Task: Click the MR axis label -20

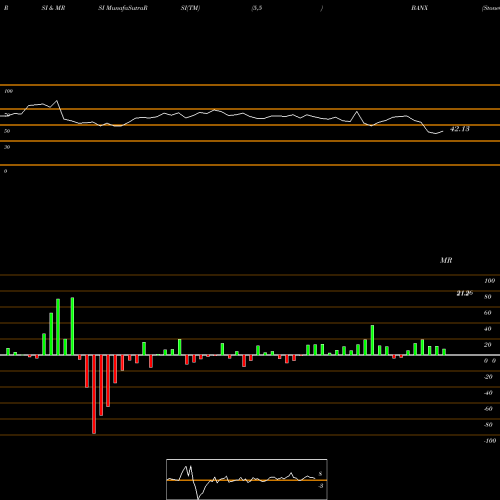Action: coord(488,377)
